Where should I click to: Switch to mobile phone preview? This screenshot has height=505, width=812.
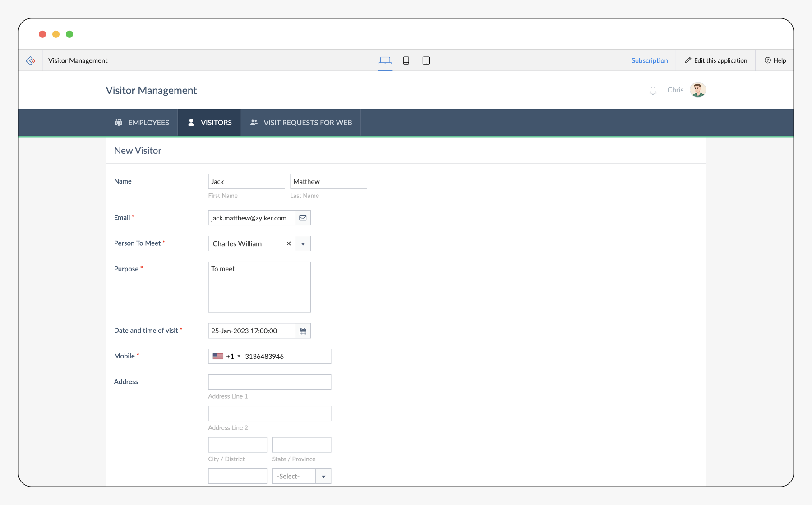click(x=406, y=60)
